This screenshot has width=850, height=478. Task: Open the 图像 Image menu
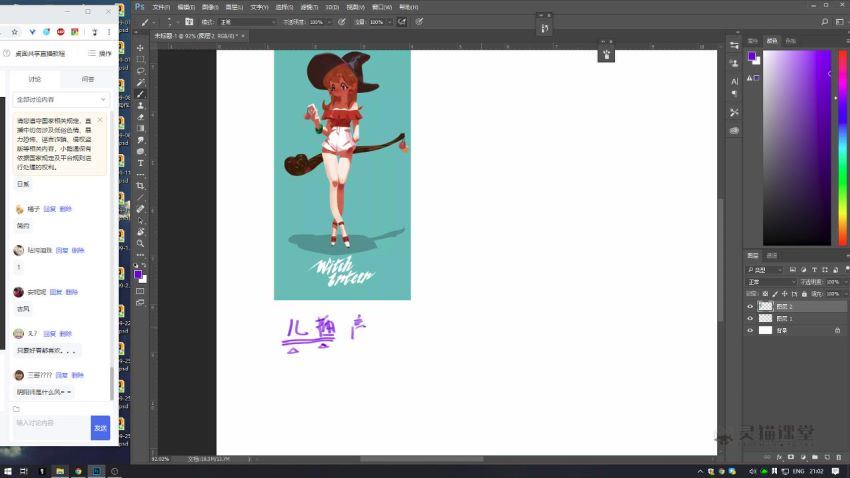(x=210, y=7)
